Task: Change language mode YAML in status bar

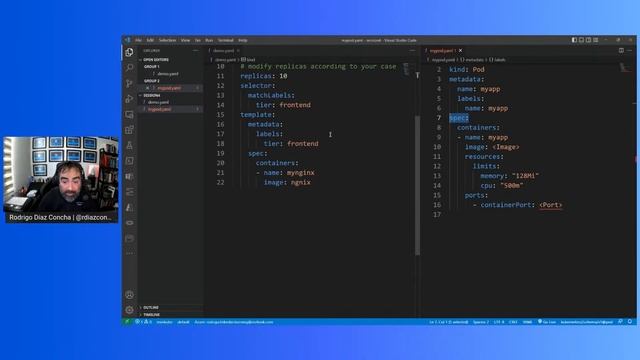Action: [527, 322]
